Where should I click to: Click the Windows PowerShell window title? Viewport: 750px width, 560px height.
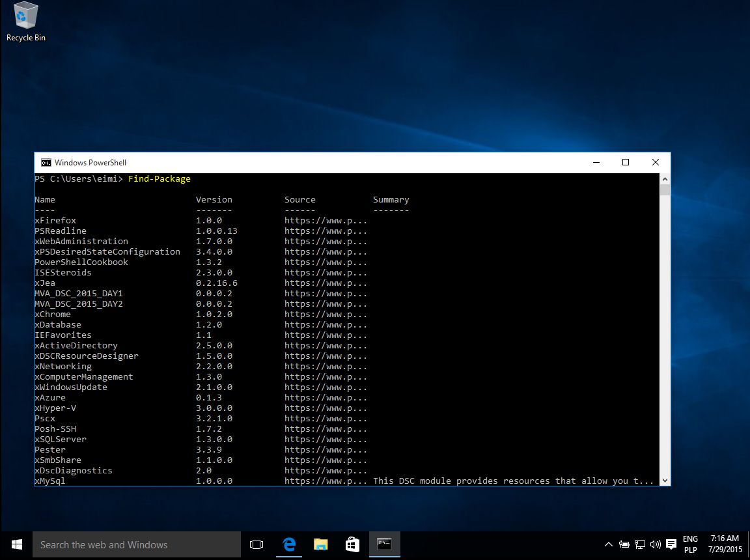point(90,163)
